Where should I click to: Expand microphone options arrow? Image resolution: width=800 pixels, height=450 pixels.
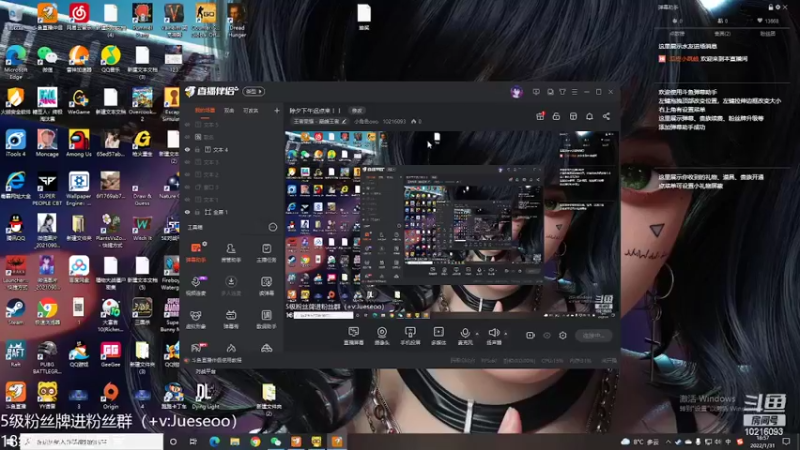click(478, 334)
